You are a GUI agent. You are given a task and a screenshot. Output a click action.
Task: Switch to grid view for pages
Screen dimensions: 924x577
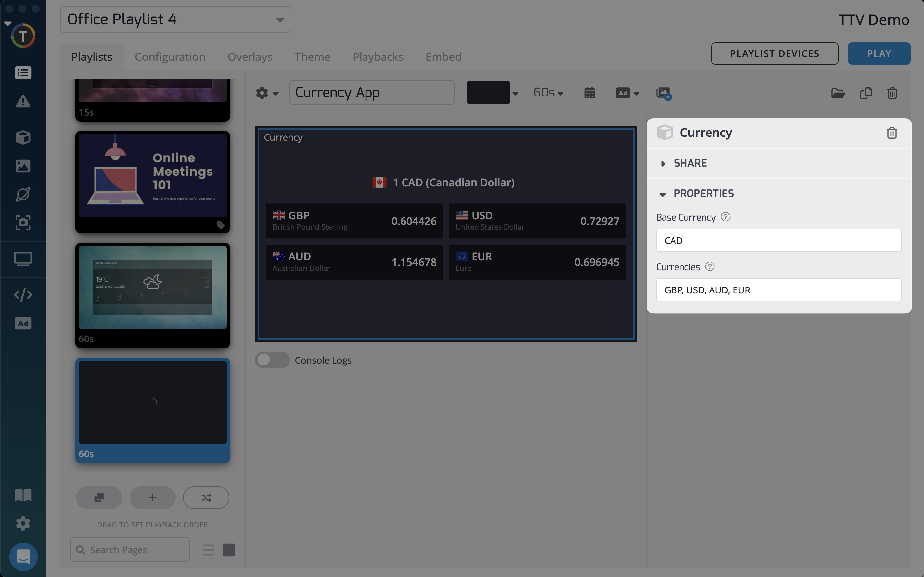(x=229, y=550)
